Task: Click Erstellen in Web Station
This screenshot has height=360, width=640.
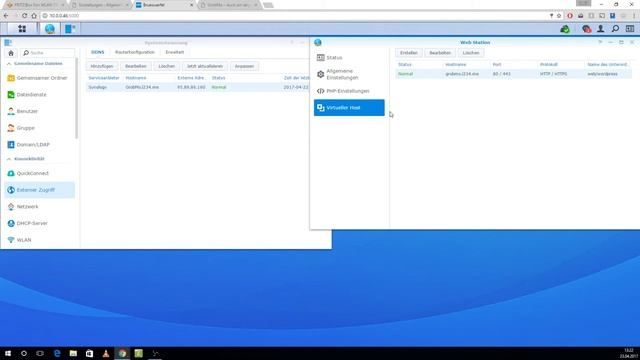Action: click(x=409, y=53)
